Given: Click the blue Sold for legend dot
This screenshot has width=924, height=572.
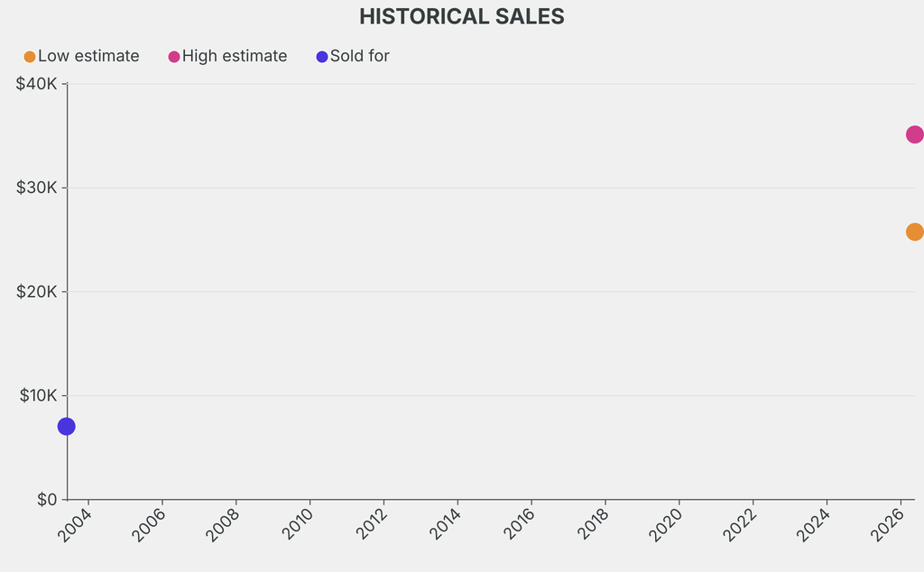Looking at the screenshot, I should pyautogui.click(x=322, y=57).
